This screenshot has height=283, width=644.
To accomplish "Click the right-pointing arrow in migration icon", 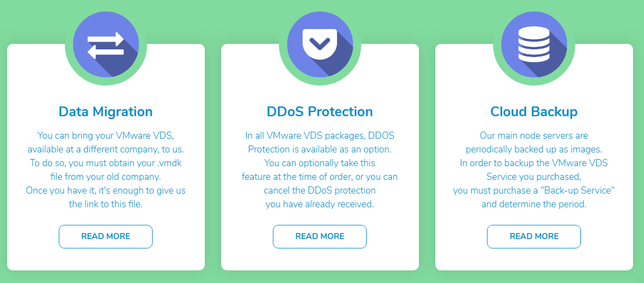I will click(x=106, y=39).
